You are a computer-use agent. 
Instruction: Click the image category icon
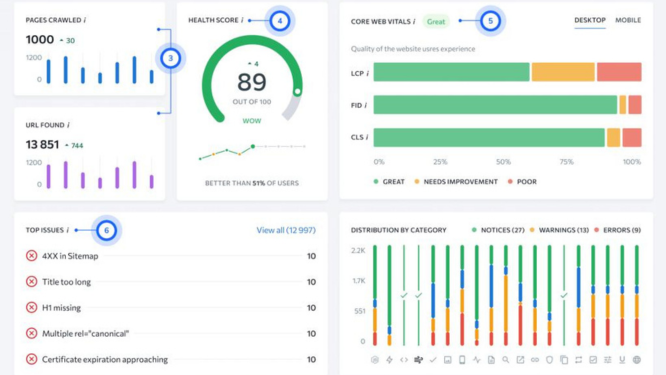(x=448, y=360)
